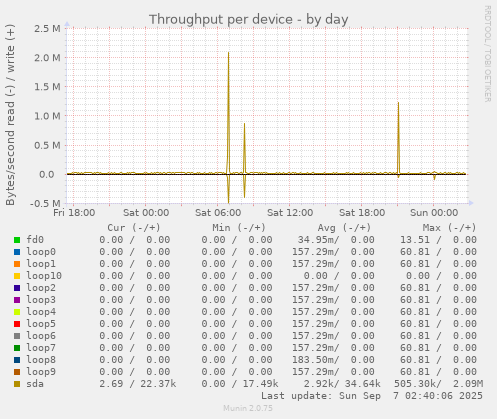This screenshot has height=419, width=497.
Task: Select the 'loop7' device label
Action: (x=41, y=348)
